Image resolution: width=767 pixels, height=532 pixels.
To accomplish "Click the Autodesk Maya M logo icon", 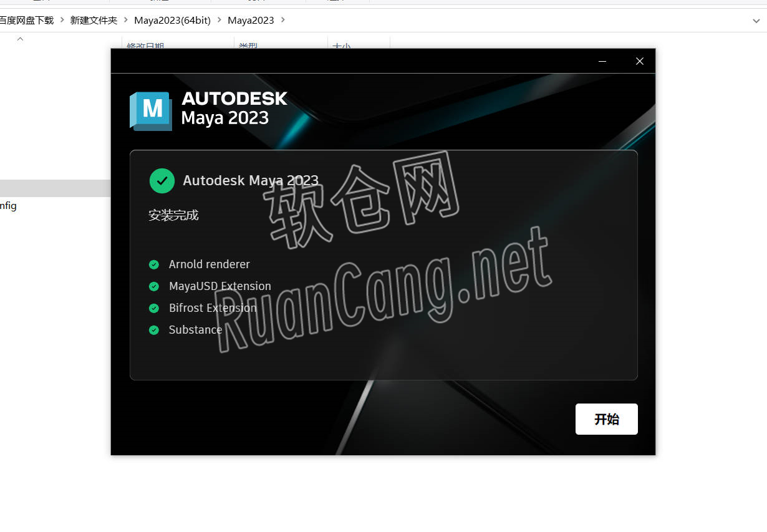I will coord(151,110).
